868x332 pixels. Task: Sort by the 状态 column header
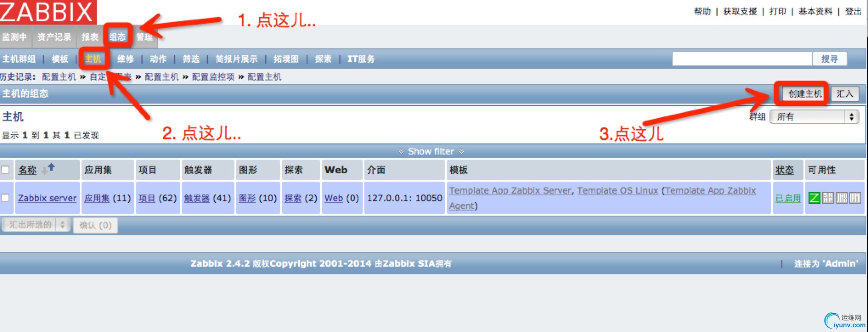[x=784, y=170]
